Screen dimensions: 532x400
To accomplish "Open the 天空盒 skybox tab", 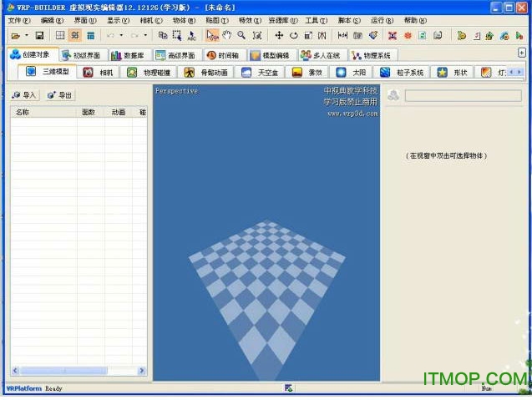I will point(261,73).
